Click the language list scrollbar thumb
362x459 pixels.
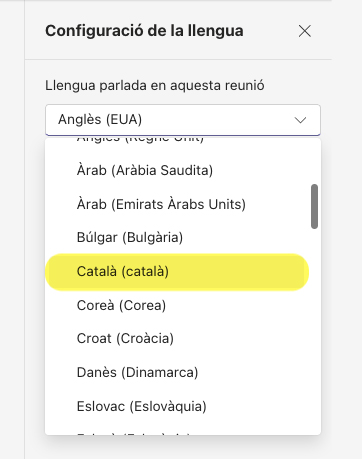click(314, 206)
